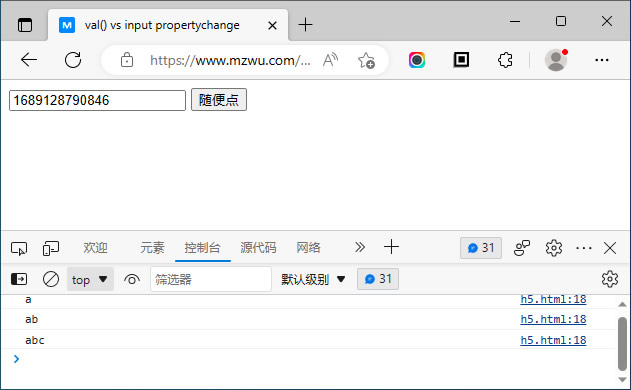Click the 31 issues badge in console toolbar

(x=377, y=279)
